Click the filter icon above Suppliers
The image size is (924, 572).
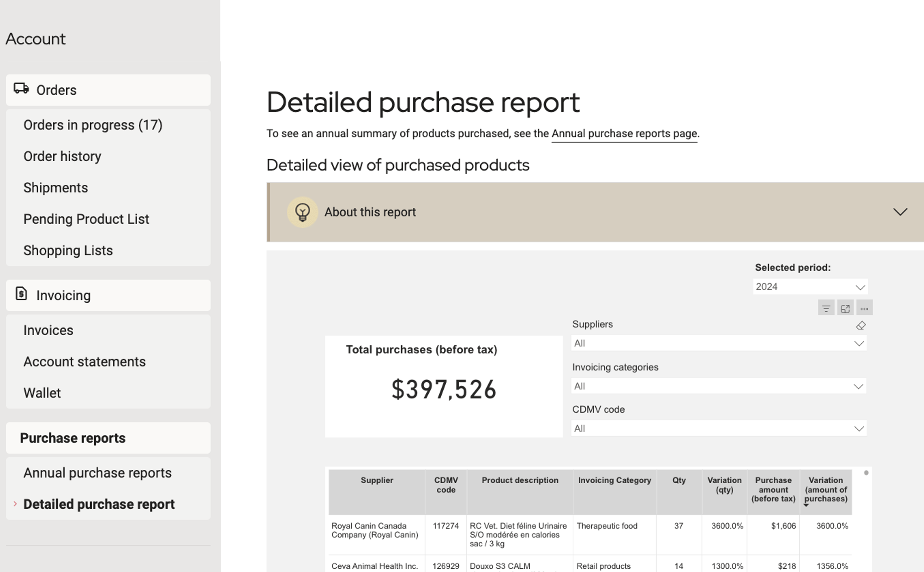point(826,308)
